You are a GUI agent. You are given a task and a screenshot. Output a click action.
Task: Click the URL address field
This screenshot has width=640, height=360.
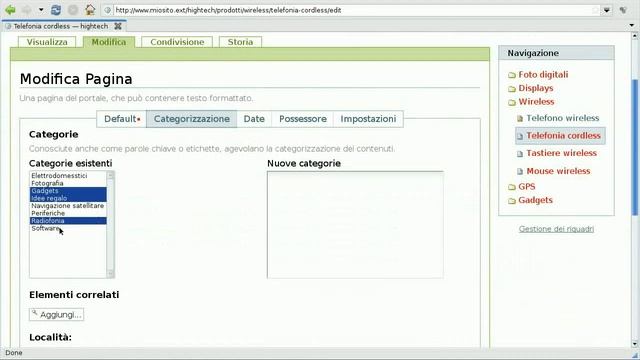click(351, 10)
